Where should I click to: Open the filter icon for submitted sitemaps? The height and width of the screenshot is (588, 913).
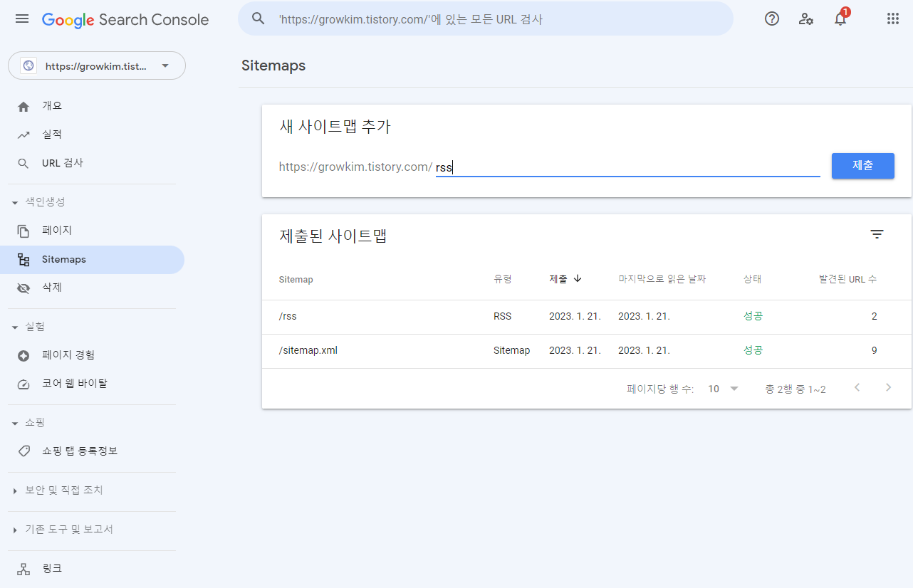pyautogui.click(x=877, y=234)
